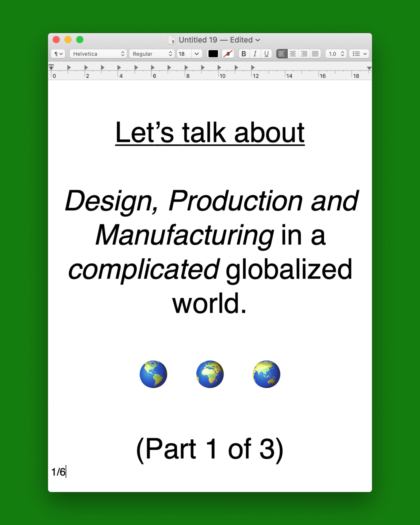
Task: Click the tab stop at ruler mark 2
Action: [86, 67]
